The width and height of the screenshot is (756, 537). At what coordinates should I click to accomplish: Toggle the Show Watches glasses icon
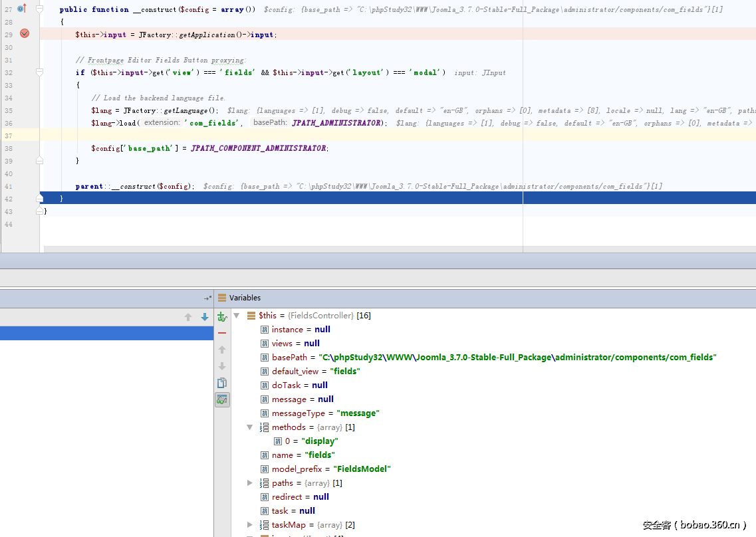pos(222,399)
